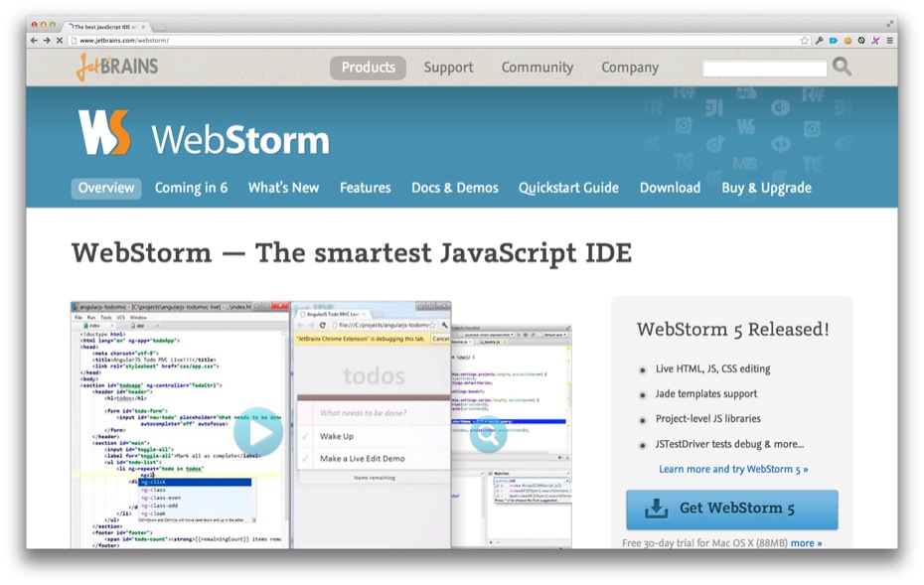Viewport: 924px width, 585px height.
Task: Open the Features section
Action: tap(366, 188)
